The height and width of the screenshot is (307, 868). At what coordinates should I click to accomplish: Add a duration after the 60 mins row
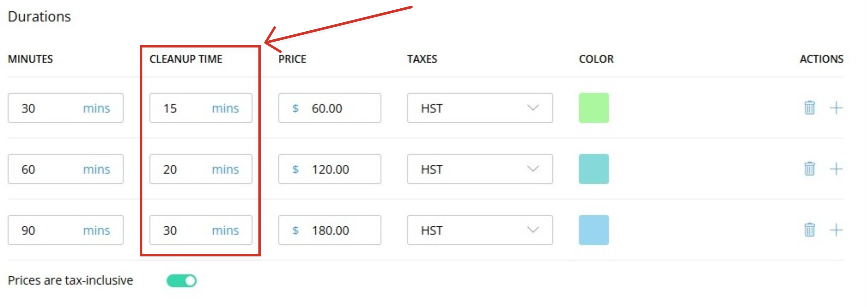pyautogui.click(x=836, y=169)
